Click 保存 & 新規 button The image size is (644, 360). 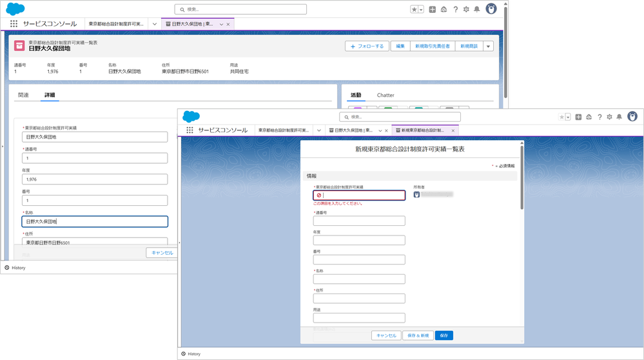coord(418,335)
